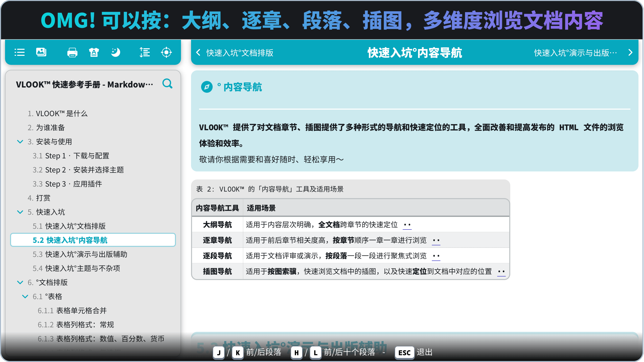Select 5.1 快速入坑°文档排版 outline entry

pyautogui.click(x=69, y=226)
